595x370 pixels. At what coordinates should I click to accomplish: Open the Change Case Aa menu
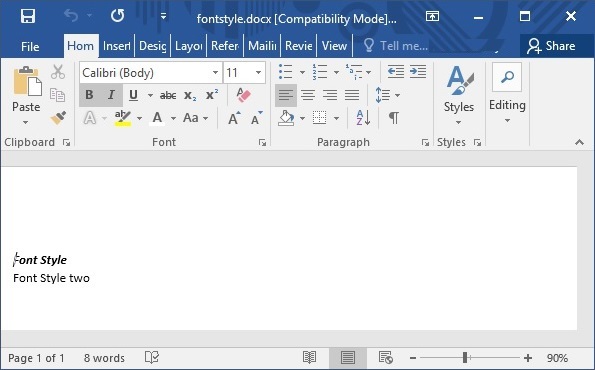click(195, 118)
